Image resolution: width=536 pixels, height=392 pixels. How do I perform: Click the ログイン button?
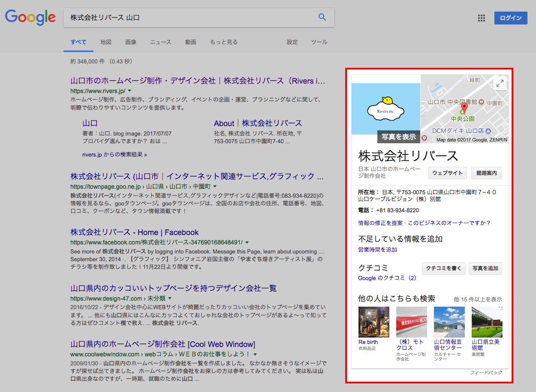point(511,18)
